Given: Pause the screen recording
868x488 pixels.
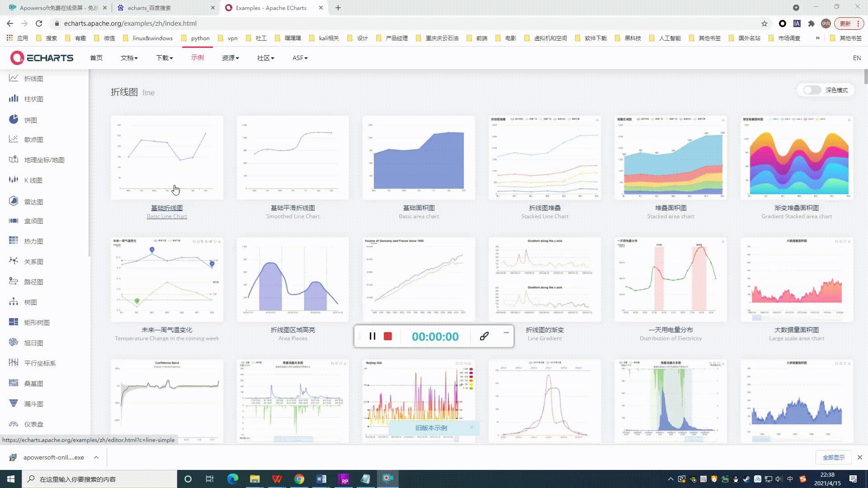Looking at the screenshot, I should (372, 336).
